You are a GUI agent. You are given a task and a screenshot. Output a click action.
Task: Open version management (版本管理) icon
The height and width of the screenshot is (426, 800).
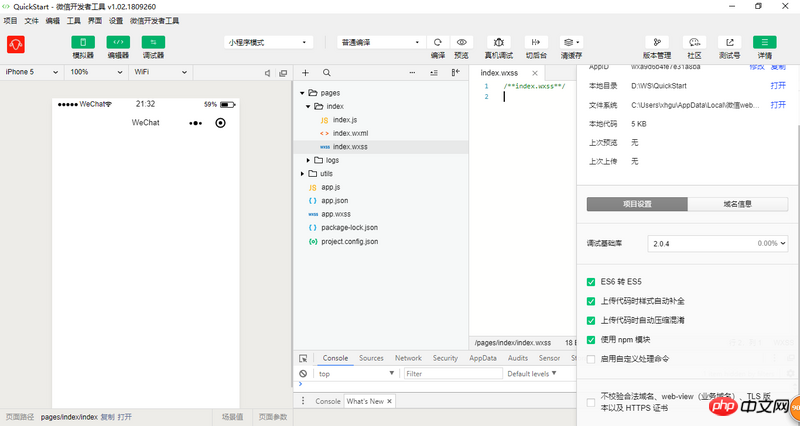click(x=657, y=42)
